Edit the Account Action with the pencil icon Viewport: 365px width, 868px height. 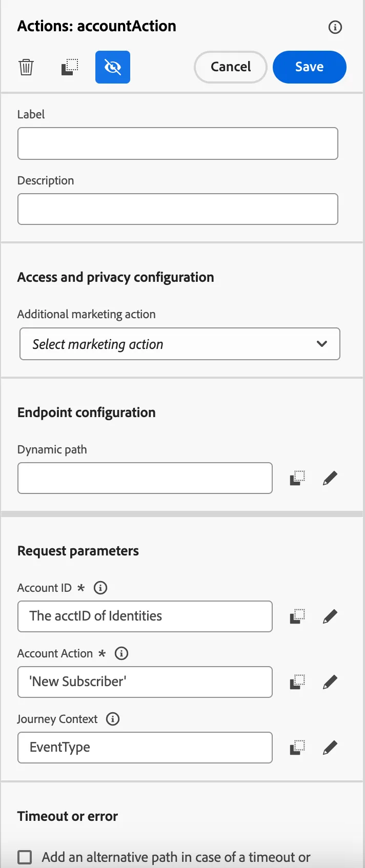coord(330,682)
